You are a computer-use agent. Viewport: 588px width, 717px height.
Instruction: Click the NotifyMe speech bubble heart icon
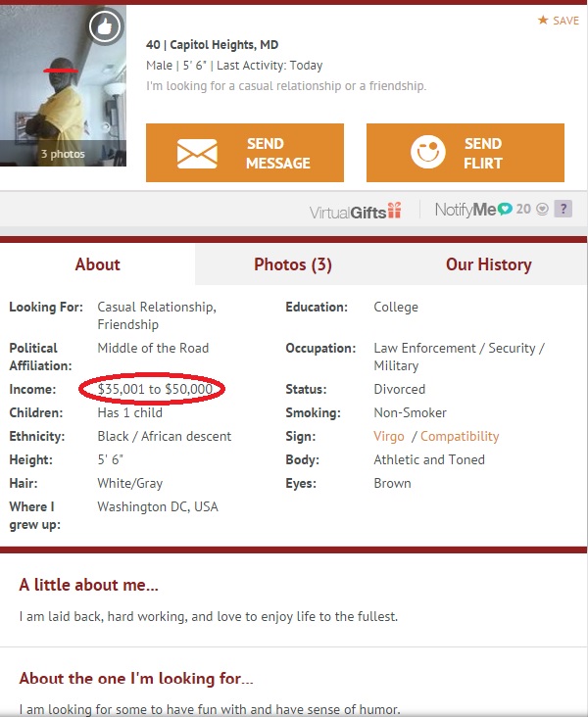[505, 209]
